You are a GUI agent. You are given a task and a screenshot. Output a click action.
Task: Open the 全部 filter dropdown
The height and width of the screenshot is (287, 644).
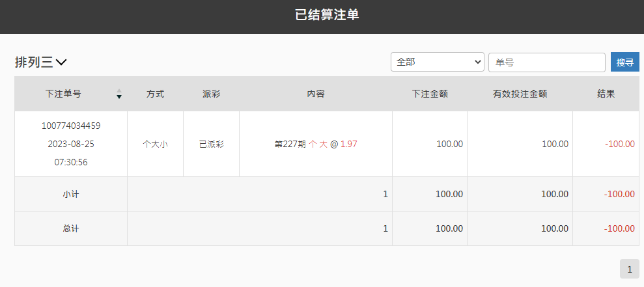pos(437,62)
